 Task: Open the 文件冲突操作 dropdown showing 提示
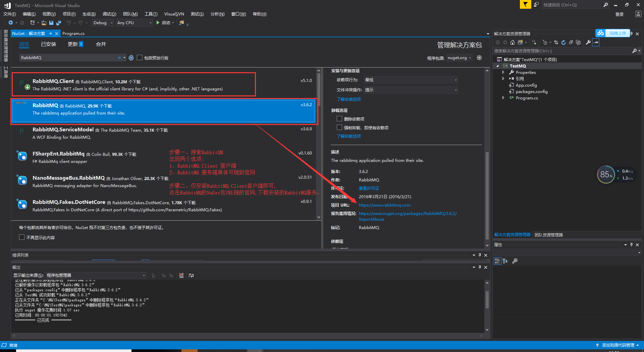(x=411, y=90)
